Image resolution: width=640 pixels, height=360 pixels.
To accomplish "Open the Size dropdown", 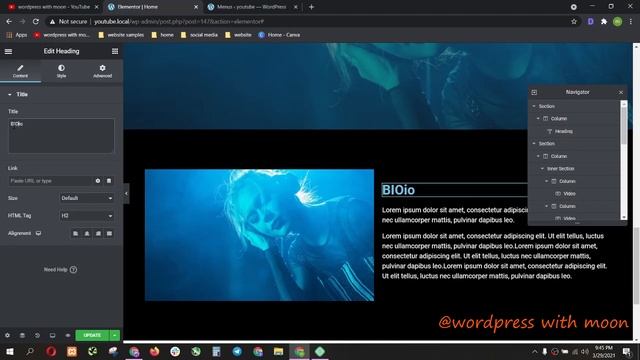I will [x=87, y=198].
